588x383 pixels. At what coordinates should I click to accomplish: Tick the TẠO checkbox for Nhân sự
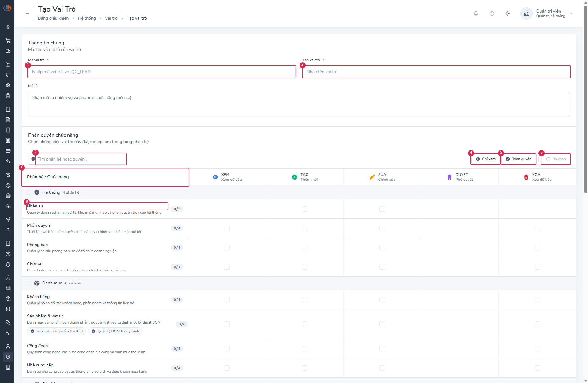tap(305, 209)
